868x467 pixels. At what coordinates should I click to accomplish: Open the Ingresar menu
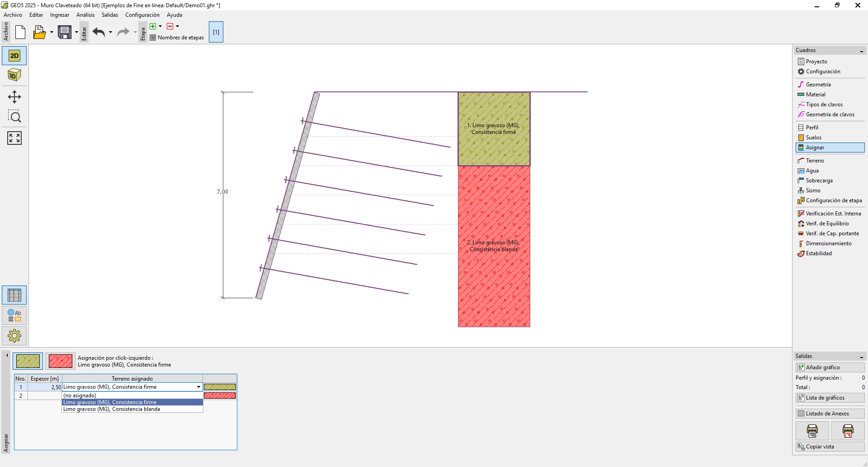point(60,15)
